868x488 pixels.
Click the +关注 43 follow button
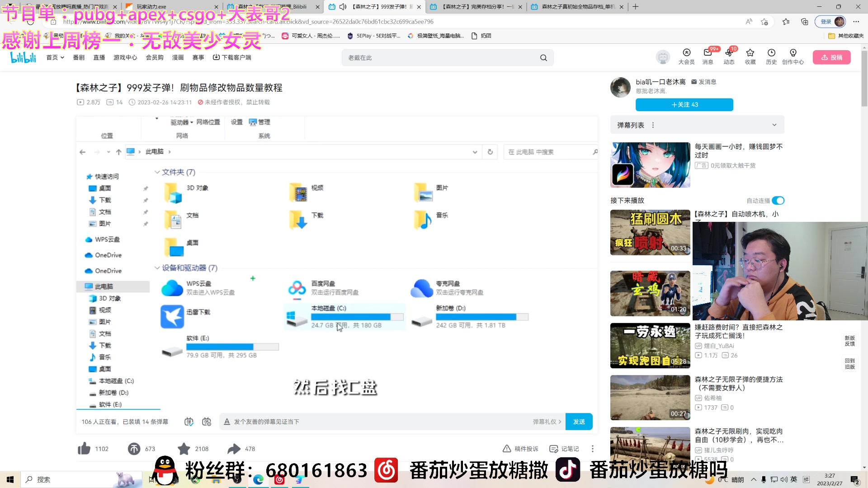(x=684, y=104)
